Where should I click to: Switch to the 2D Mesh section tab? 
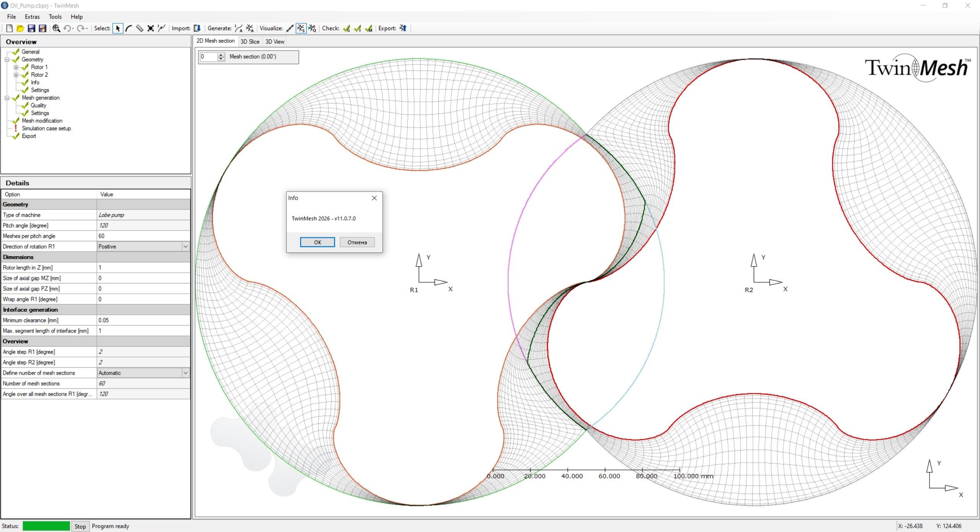216,41
